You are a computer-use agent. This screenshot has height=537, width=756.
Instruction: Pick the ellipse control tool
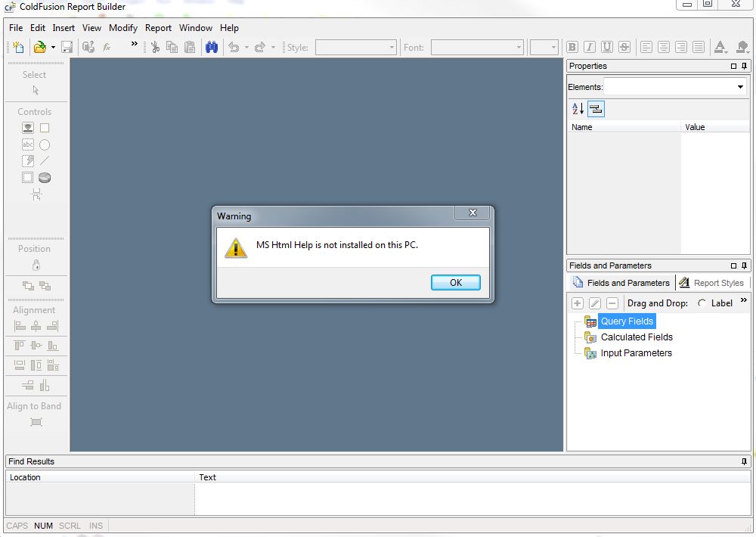[45, 144]
